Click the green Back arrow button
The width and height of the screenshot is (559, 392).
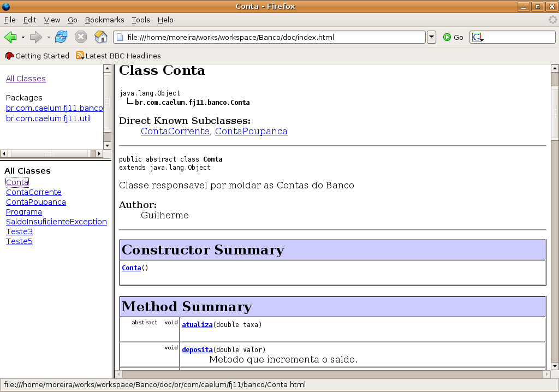(x=10, y=37)
